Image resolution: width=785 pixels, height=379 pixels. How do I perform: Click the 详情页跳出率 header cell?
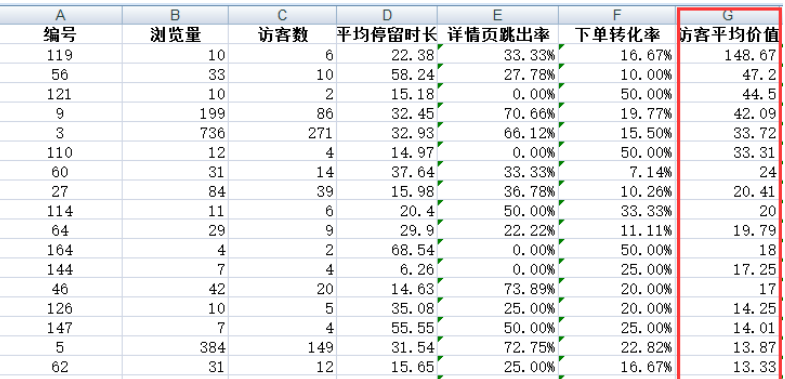(x=498, y=35)
